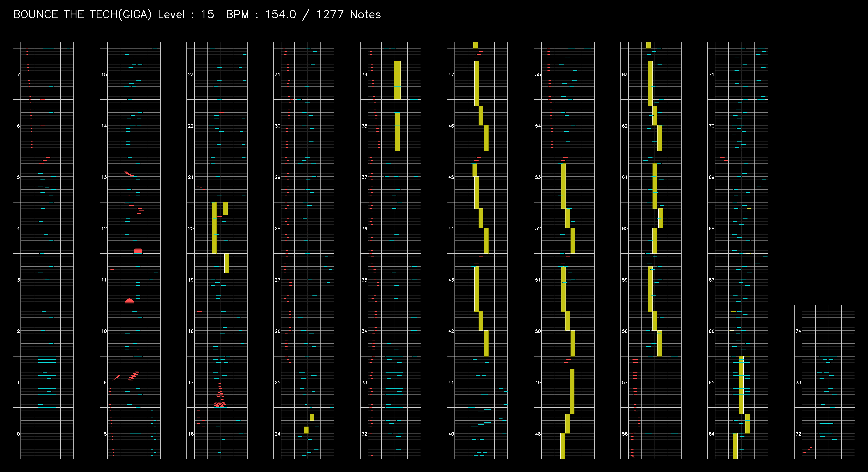This screenshot has width=868, height=472.
Task: Click the yellow hold note spanning measure 65
Action: [x=741, y=385]
